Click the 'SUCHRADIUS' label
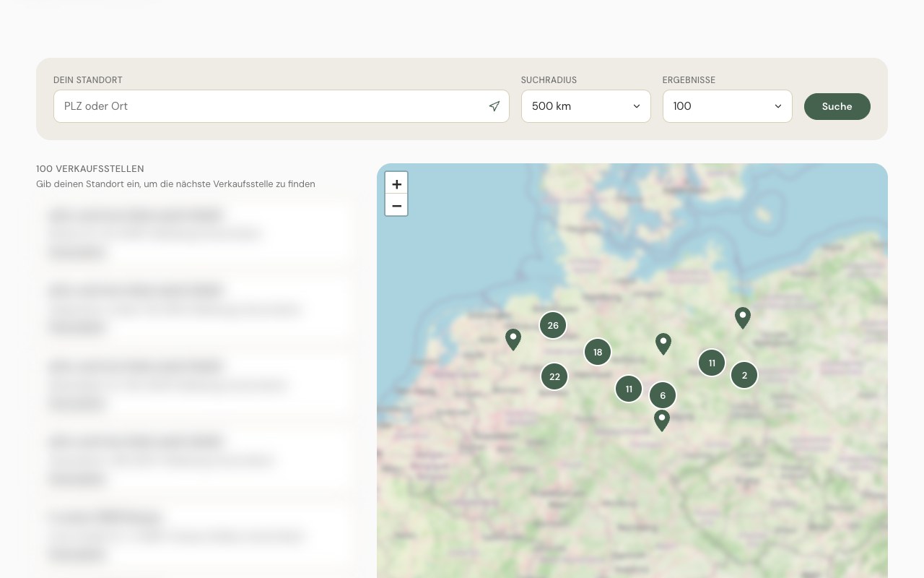This screenshot has width=924, height=578. pos(549,80)
